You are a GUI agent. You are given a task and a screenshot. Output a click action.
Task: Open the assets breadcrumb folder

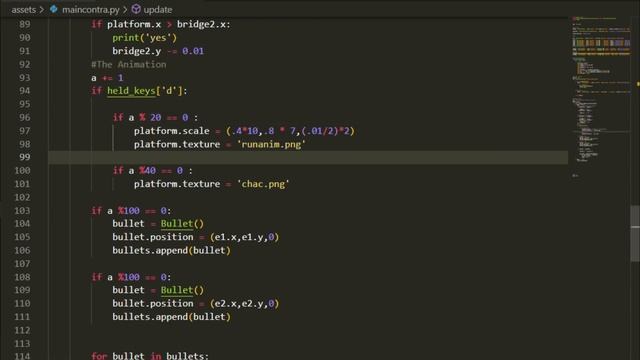(23, 9)
